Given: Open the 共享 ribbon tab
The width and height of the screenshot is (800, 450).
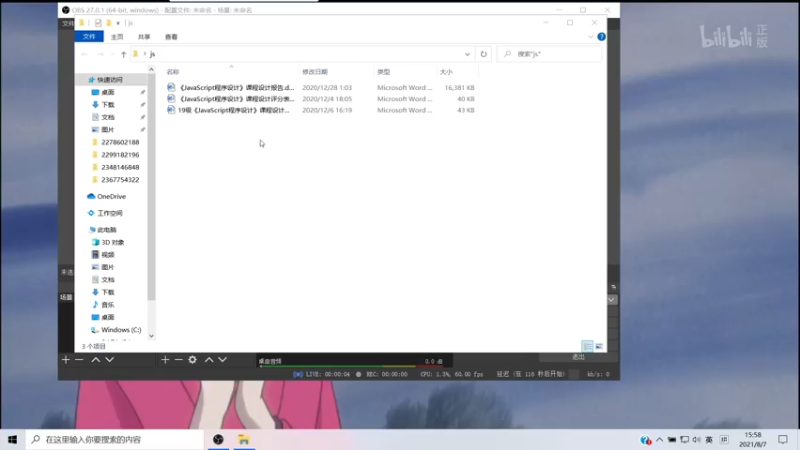Looking at the screenshot, I should tap(144, 37).
